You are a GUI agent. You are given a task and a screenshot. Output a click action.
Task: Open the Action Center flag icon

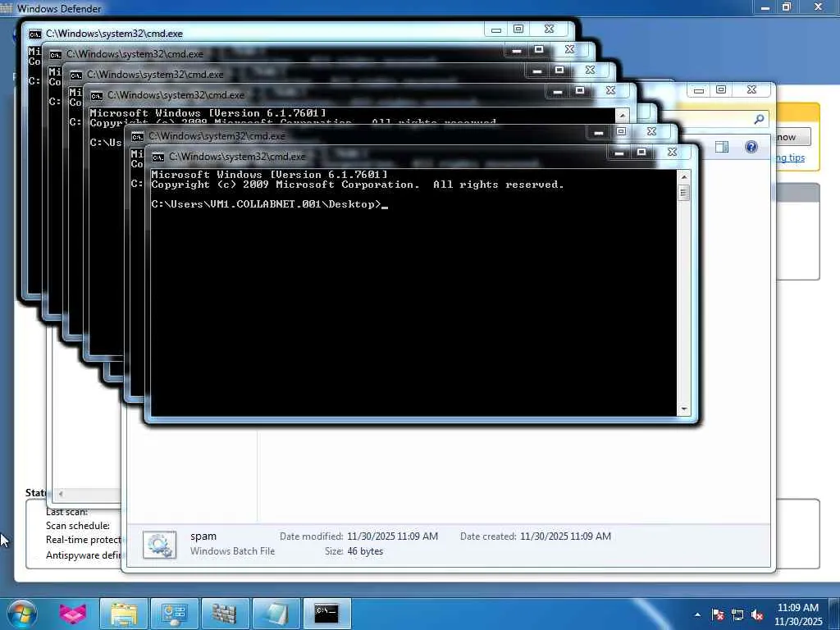718,614
